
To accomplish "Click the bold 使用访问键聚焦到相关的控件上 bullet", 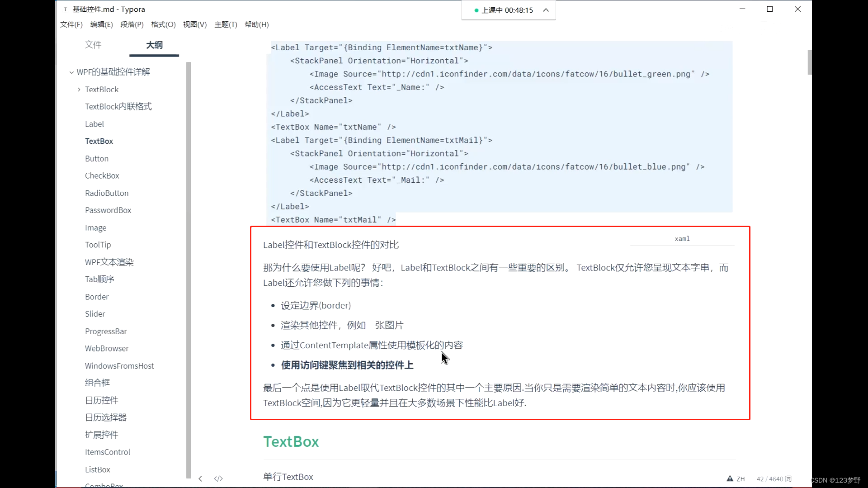I will coord(347,365).
